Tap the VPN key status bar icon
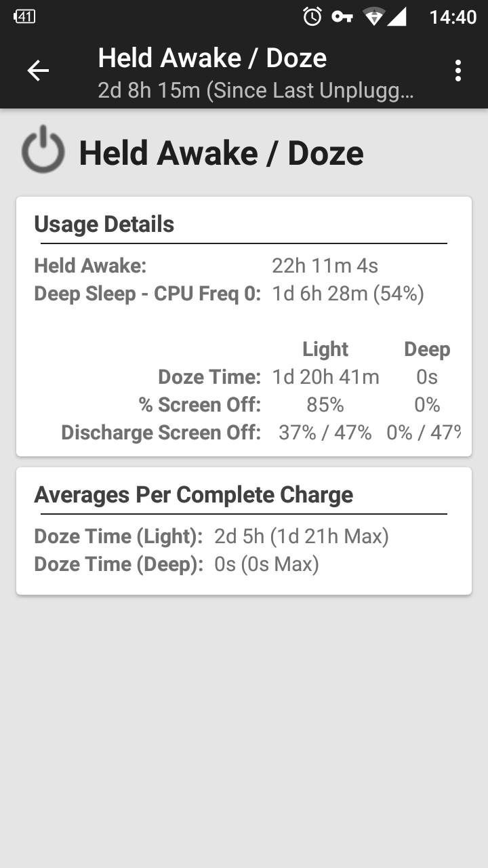Viewport: 488px width, 868px height. click(x=342, y=17)
